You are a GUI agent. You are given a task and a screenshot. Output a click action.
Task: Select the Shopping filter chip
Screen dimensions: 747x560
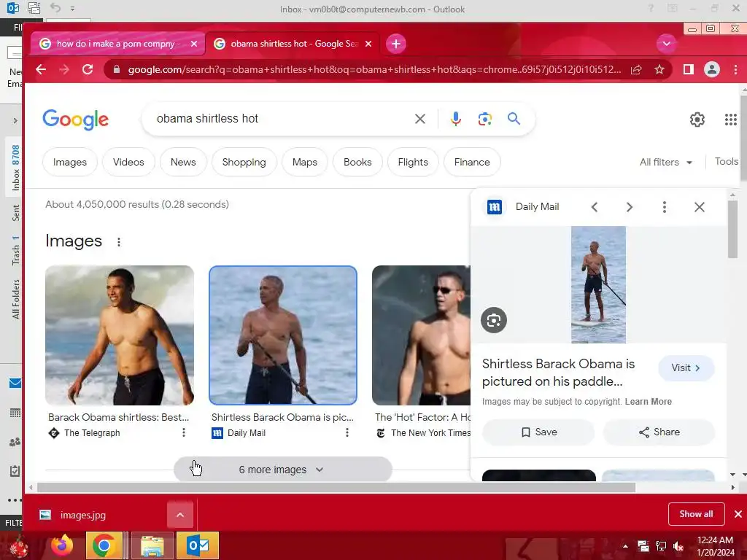pos(244,163)
